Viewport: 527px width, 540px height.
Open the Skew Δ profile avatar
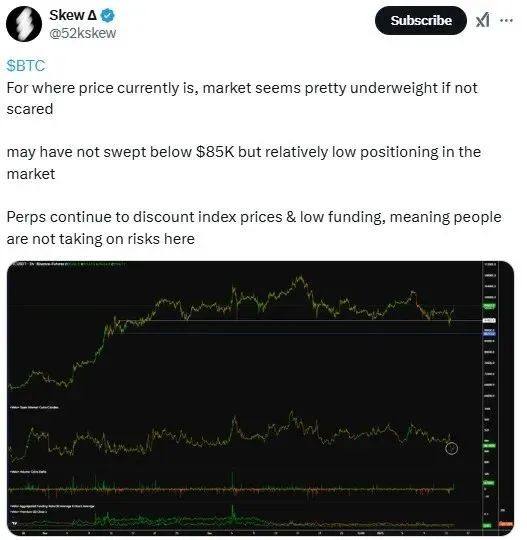tap(24, 24)
